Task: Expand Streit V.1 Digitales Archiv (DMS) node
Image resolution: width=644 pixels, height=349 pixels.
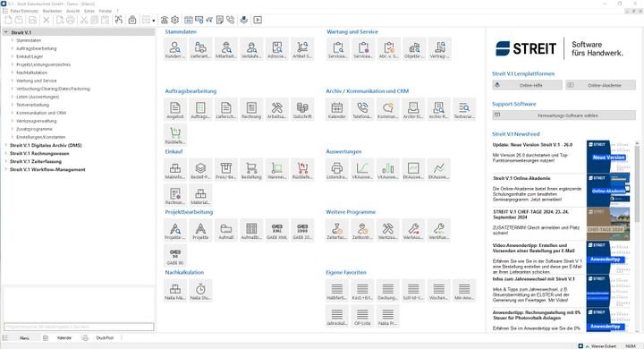Action: point(5,145)
